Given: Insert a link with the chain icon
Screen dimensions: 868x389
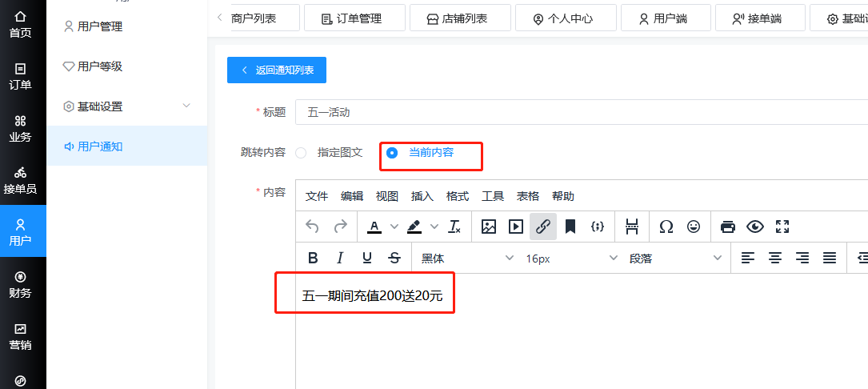Looking at the screenshot, I should [543, 226].
